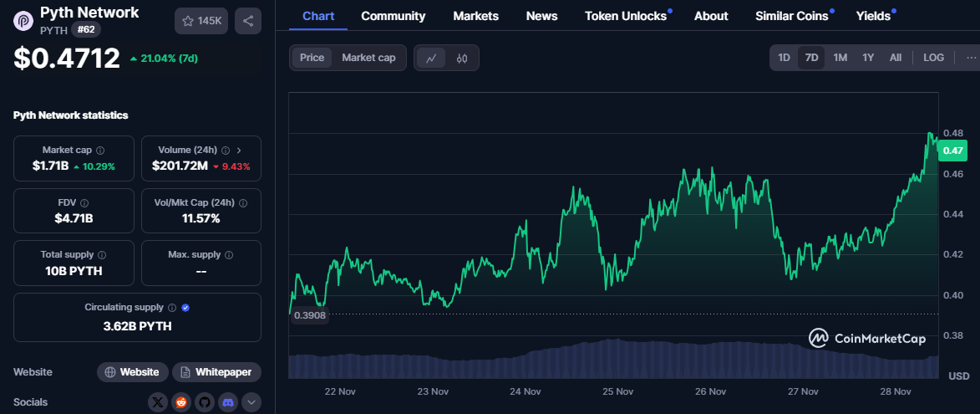Switch to line chart icon
Image resolution: width=980 pixels, height=414 pixels.
pyautogui.click(x=431, y=59)
